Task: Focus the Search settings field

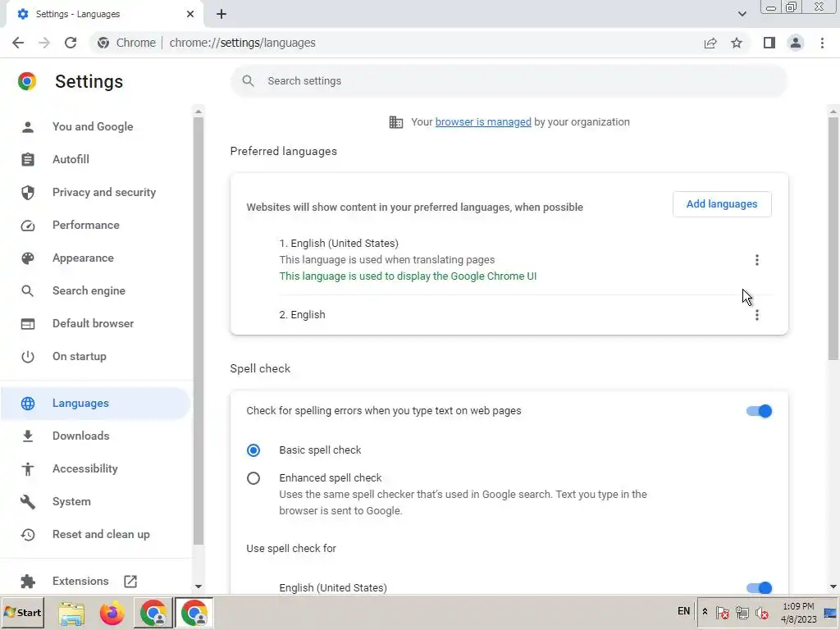Action: (509, 81)
